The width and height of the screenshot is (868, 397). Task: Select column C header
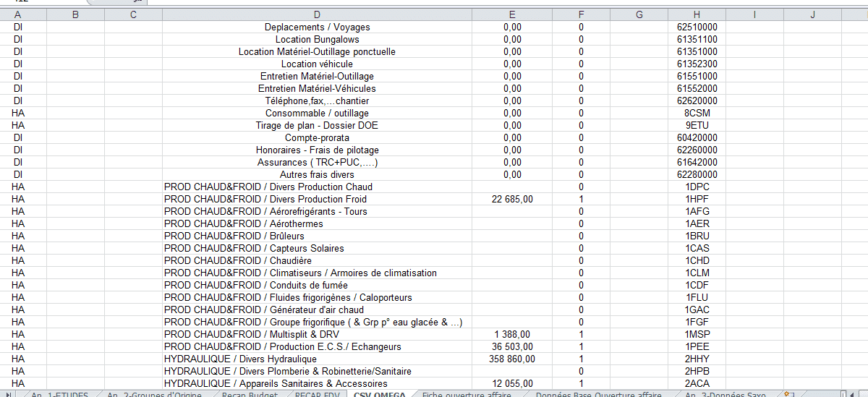point(133,14)
